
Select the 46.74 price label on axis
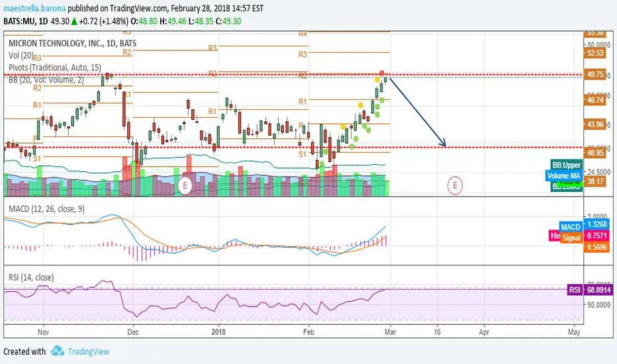pos(595,100)
